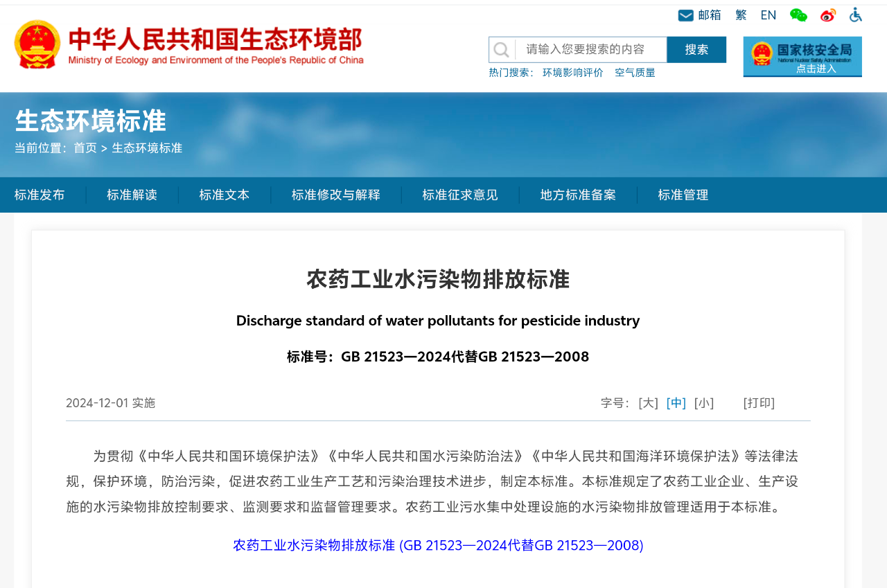Screen dimensions: 887x588
Task: Switch to Traditional Chinese (繁)
Action: click(741, 15)
